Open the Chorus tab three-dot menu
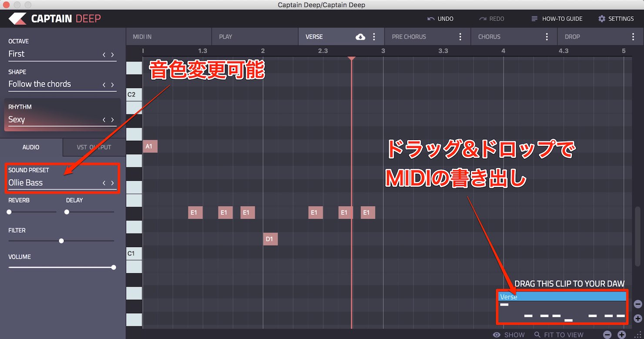The width and height of the screenshot is (644, 339). pos(547,37)
